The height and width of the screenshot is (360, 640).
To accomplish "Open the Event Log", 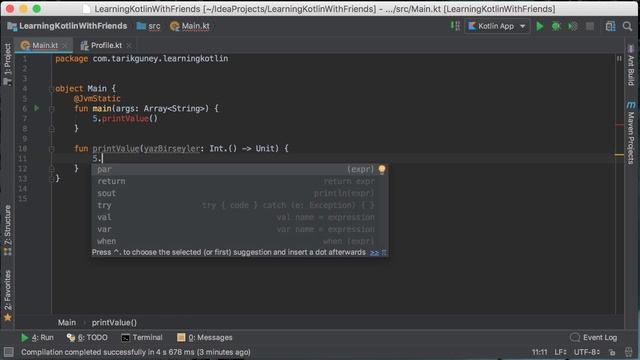I will (594, 338).
